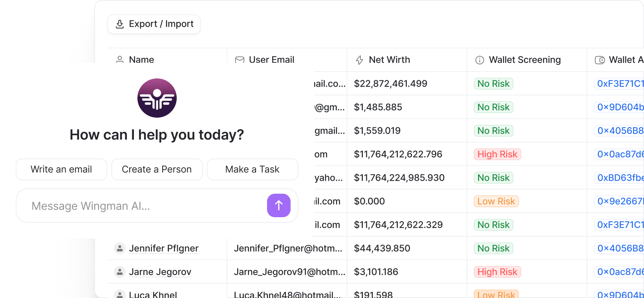
Task: Click the Export / Import download icon
Action: (120, 24)
